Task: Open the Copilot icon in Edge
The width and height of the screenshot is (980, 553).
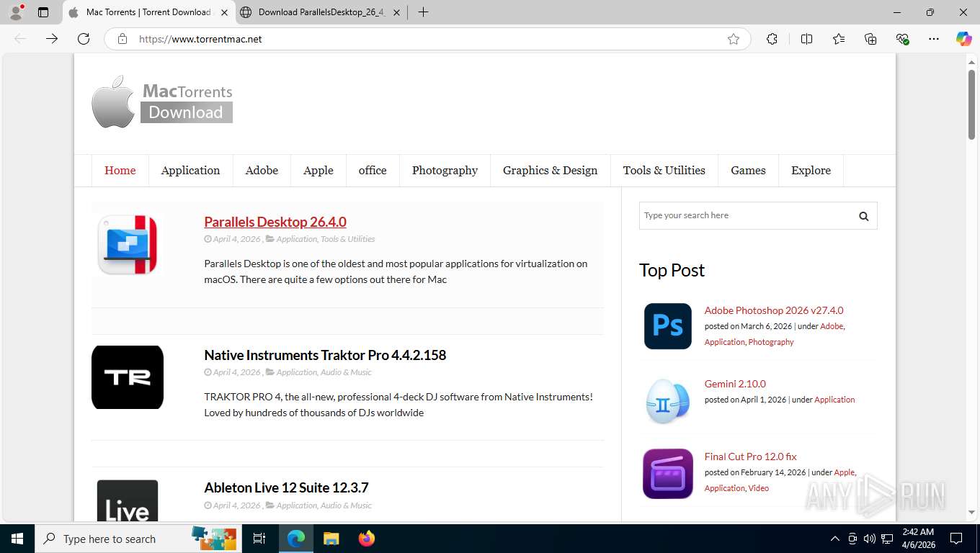Action: tap(964, 39)
